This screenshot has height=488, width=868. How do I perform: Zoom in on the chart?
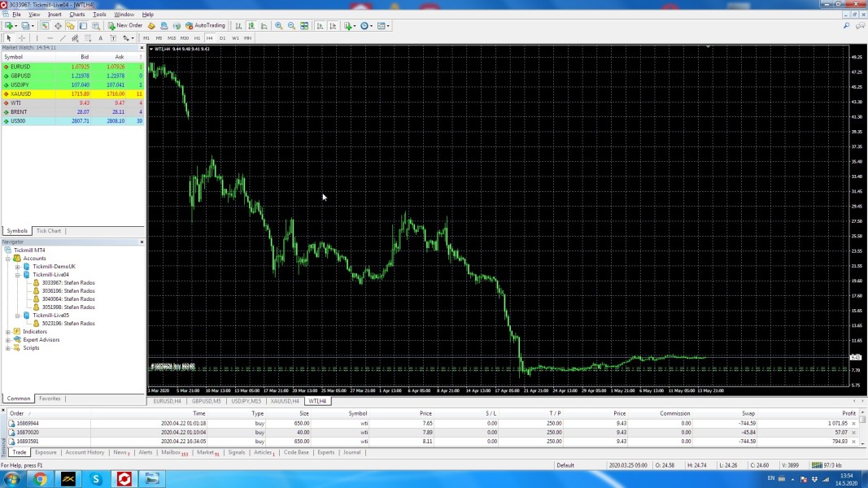279,26
